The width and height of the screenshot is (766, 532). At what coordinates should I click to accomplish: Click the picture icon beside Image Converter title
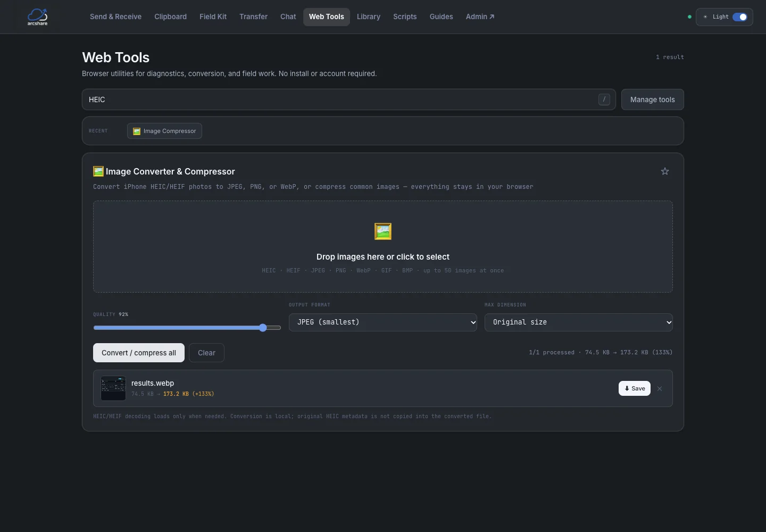pyautogui.click(x=98, y=171)
